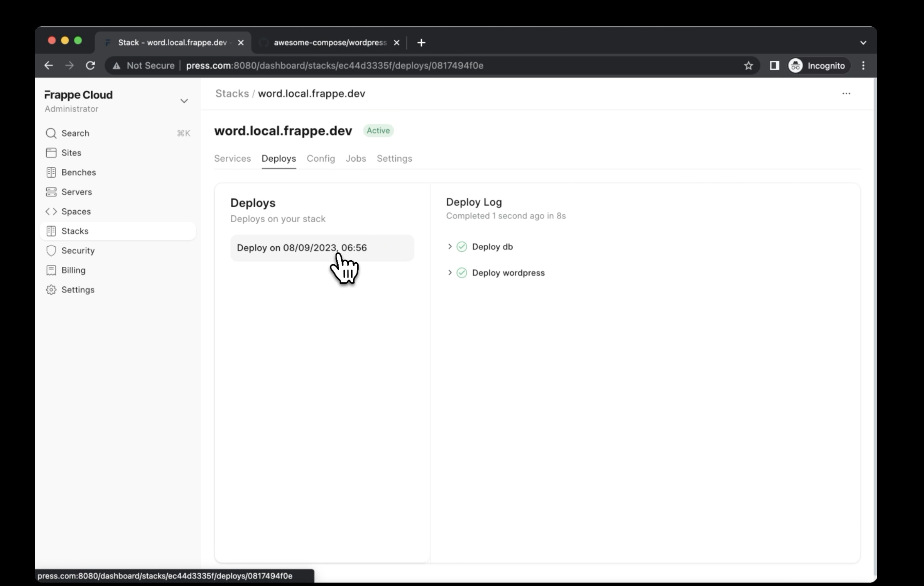
Task: Click the Administrator label under Frappe Cloud
Action: pyautogui.click(x=71, y=109)
